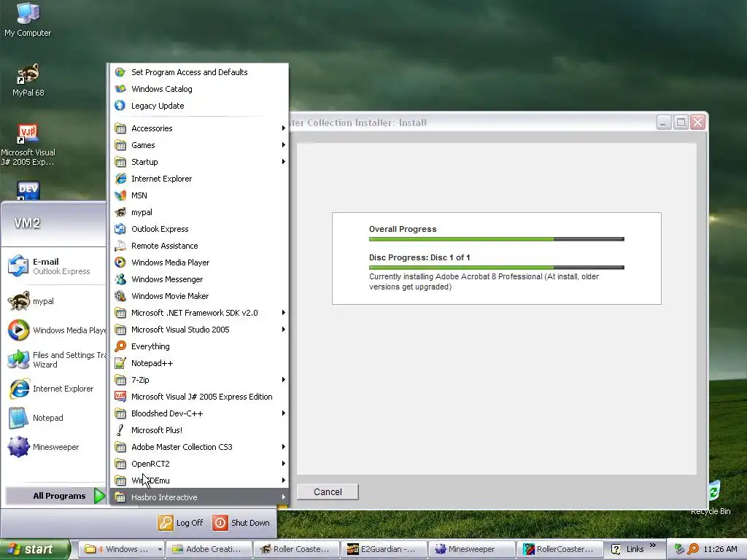
Task: Click Cancel in the Adobe installer
Action: 328,492
